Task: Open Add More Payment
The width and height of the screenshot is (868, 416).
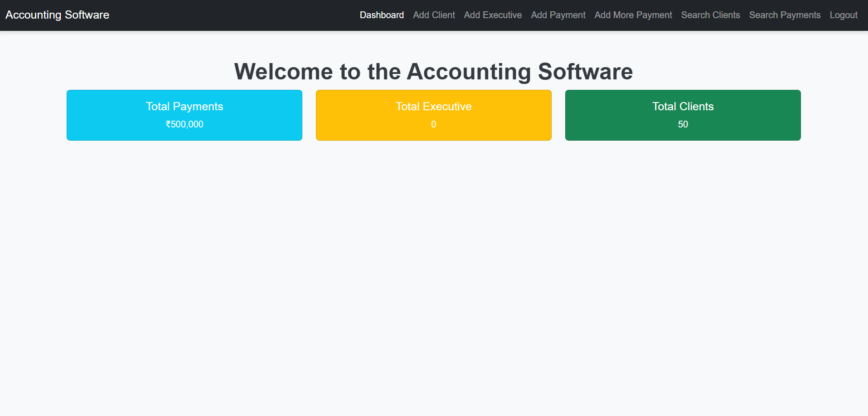Action: (633, 15)
